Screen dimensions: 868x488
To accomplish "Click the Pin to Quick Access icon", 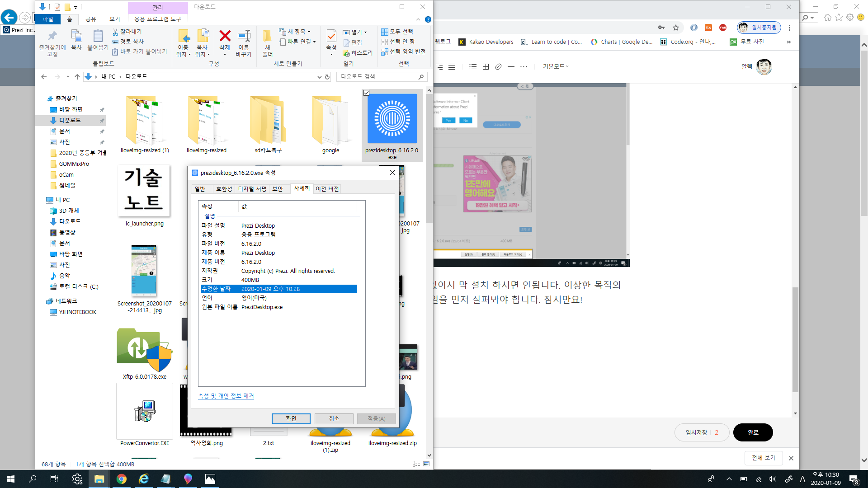I will coord(52,36).
